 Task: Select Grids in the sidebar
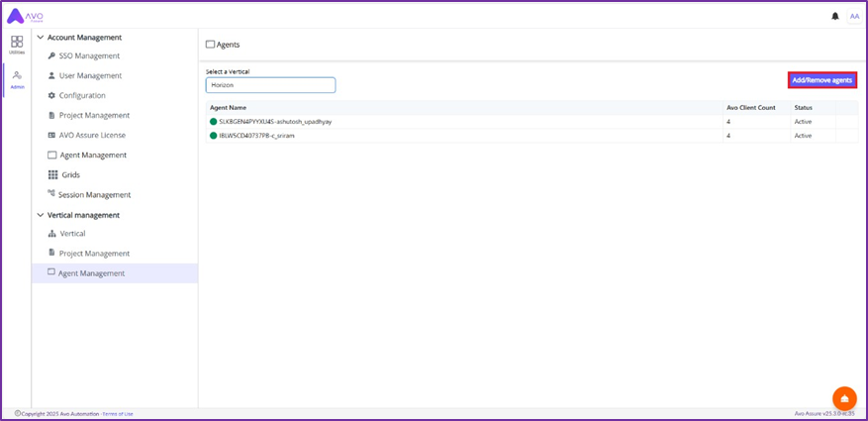[70, 175]
